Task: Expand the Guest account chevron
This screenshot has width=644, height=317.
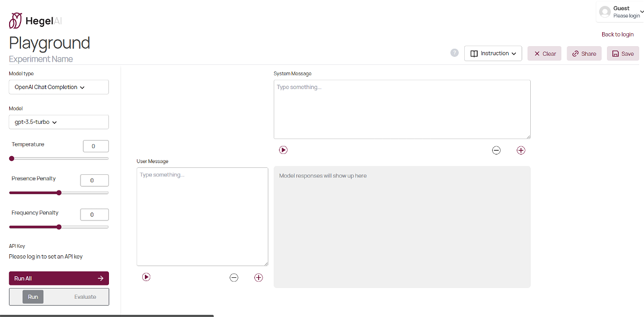Action: point(641,12)
